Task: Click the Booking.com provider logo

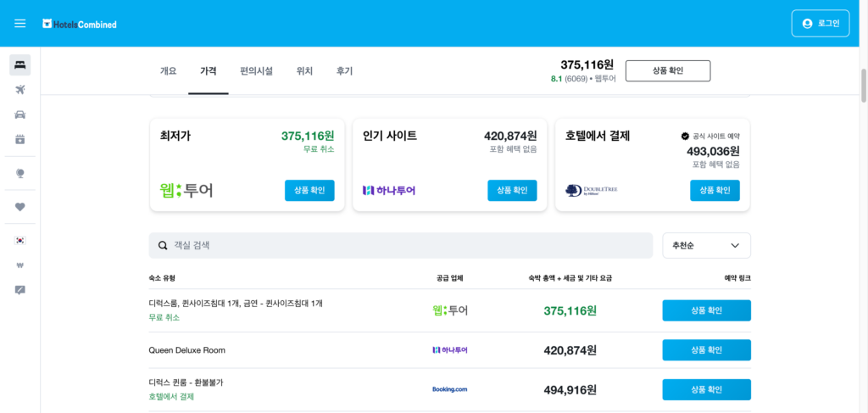Action: pyautogui.click(x=450, y=389)
